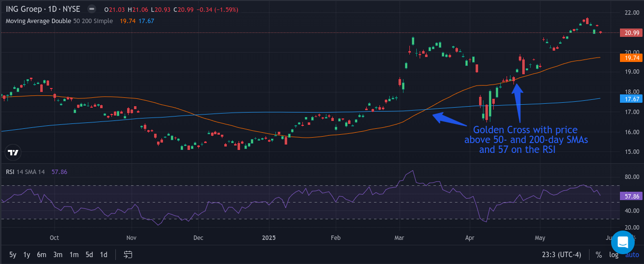This screenshot has height=264, width=644.
Task: Open the RSI 14 SMA 14 legend
Action: pyautogui.click(x=25, y=172)
